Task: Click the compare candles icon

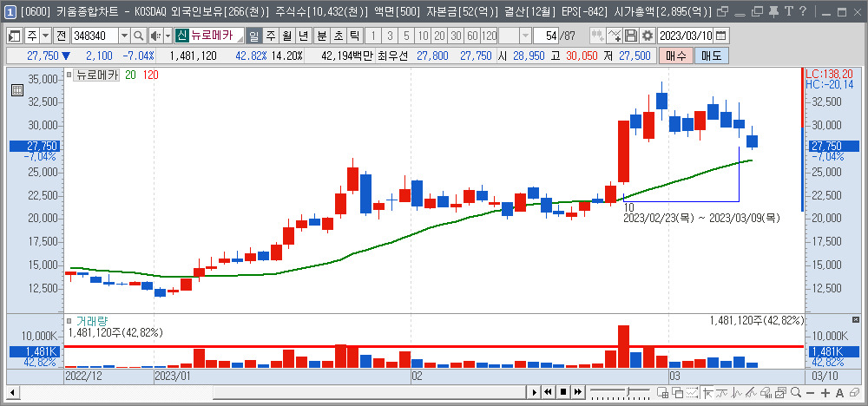Action: (x=598, y=36)
